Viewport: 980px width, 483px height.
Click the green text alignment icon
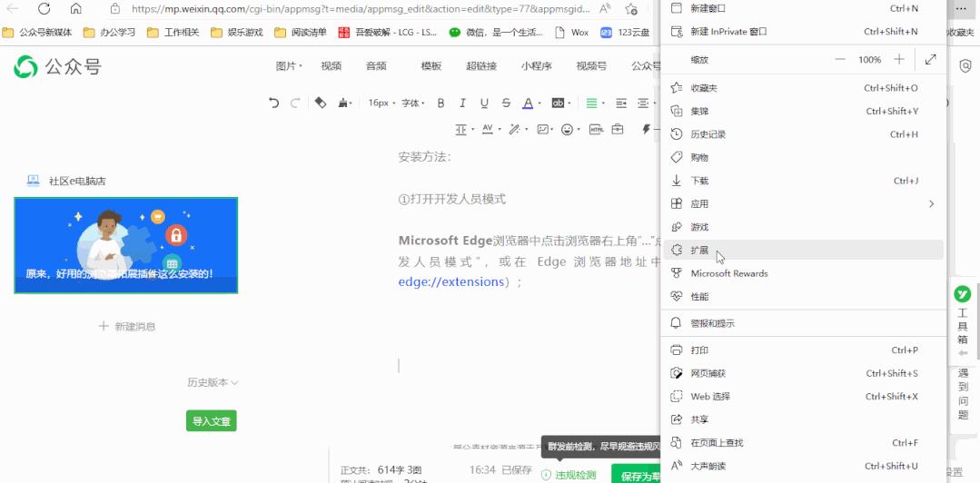tap(591, 103)
